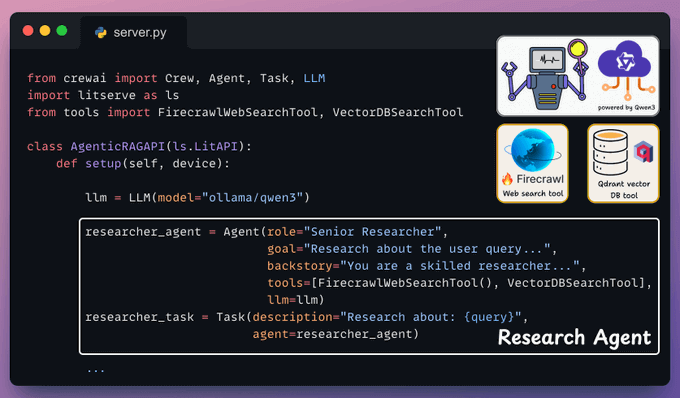Click 'VectorDBSearchTool' in the tools import line
Viewport: 680px width, 398px height.
[398, 112]
